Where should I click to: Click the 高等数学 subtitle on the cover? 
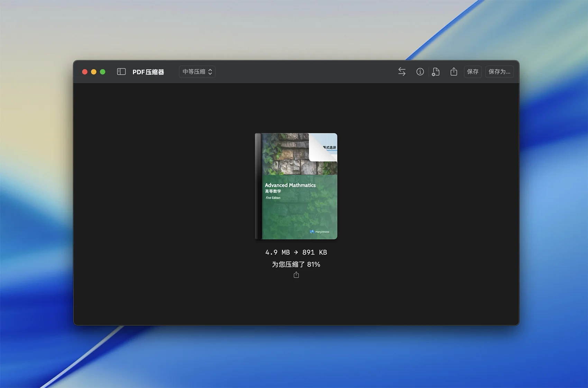click(x=273, y=191)
